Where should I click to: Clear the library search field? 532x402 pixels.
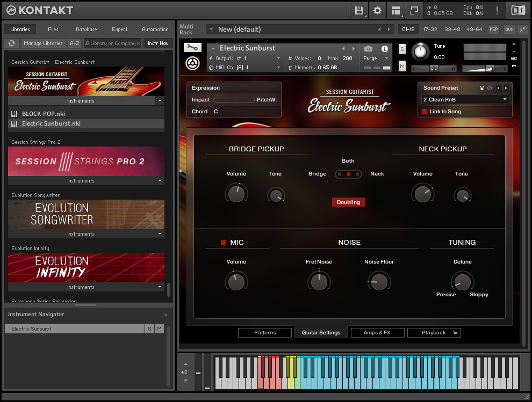point(138,43)
